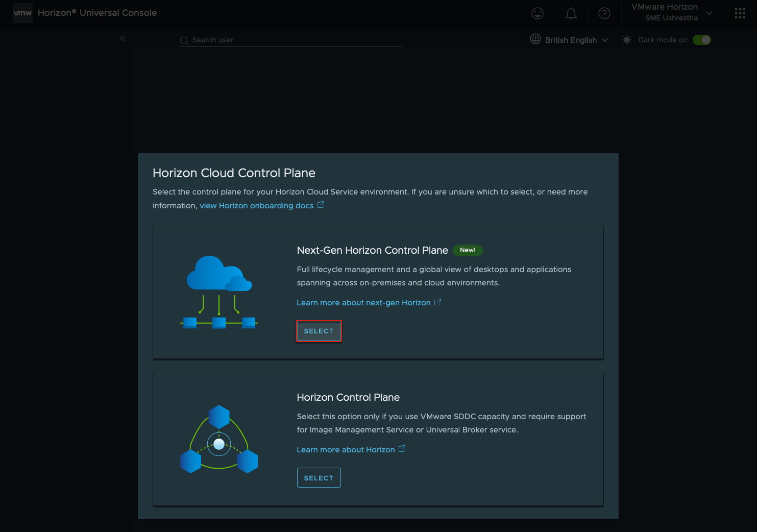Image resolution: width=757 pixels, height=532 pixels.
Task: Click the SME Ushrestha user name
Action: point(671,18)
